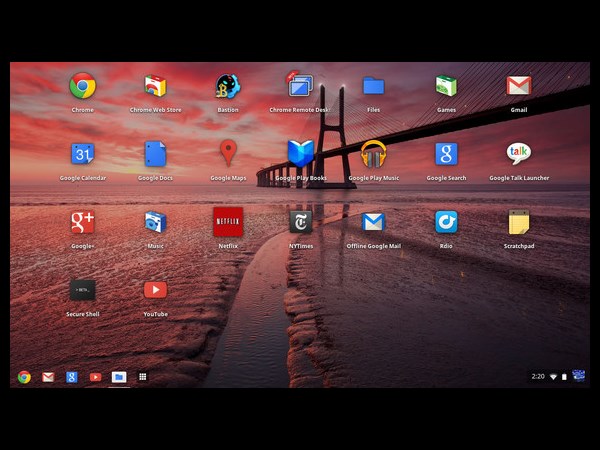Click the apps grid launcher button in shelf
Screen dimensions: 600x450
[143, 377]
